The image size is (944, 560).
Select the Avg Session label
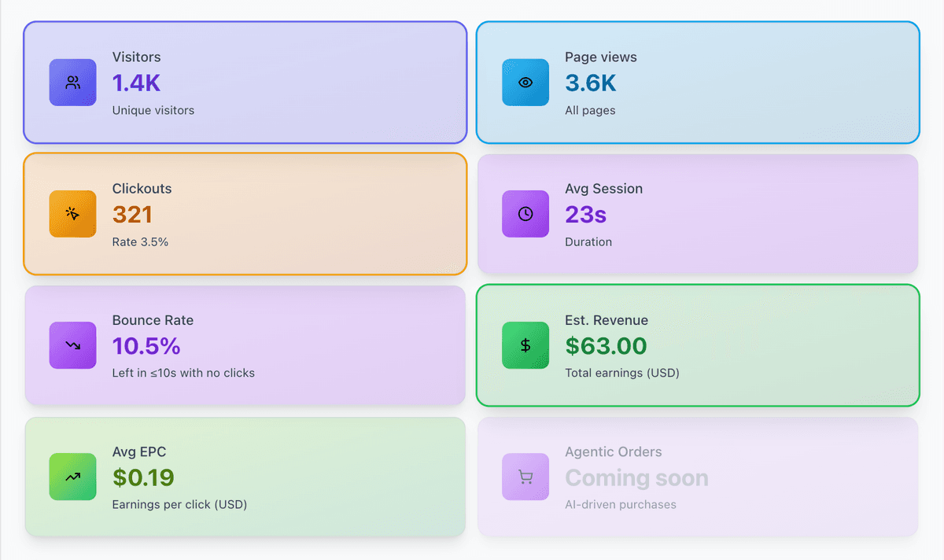603,189
